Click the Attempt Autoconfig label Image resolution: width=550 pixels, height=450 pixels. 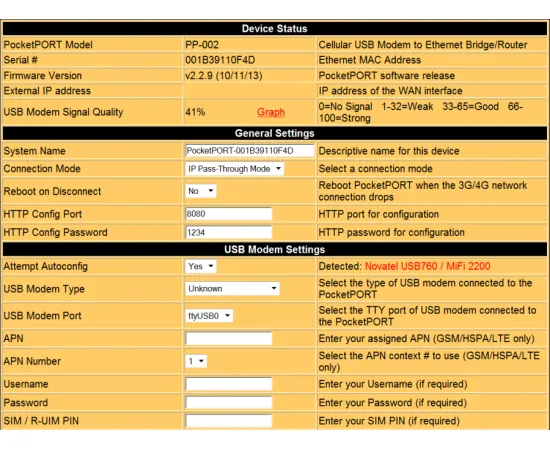pyautogui.click(x=46, y=266)
